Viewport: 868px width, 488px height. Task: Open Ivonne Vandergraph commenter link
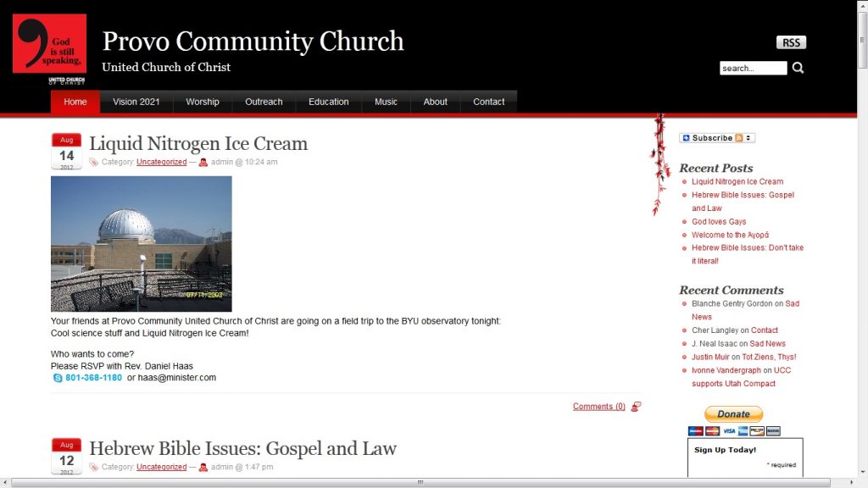(x=726, y=370)
